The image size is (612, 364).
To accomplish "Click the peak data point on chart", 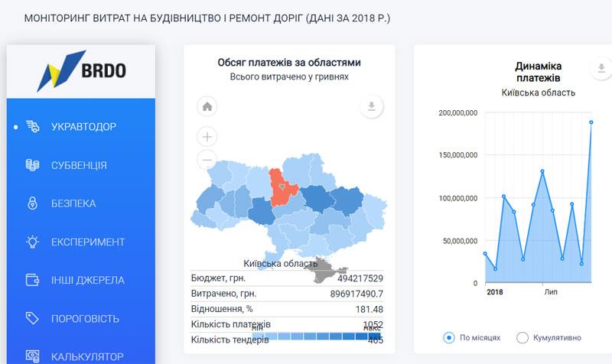I will (x=591, y=122).
